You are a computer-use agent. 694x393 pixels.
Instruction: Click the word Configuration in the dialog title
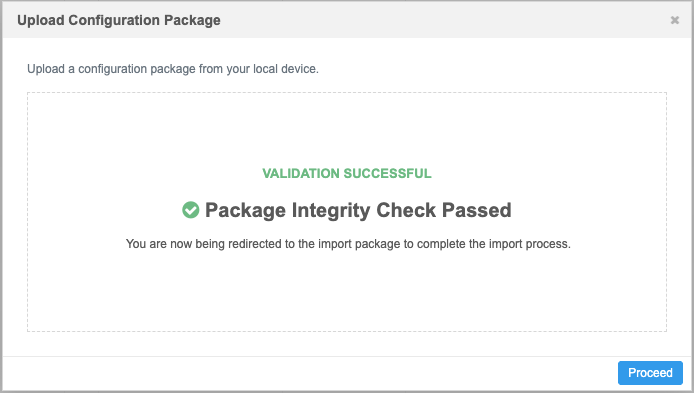(114, 20)
